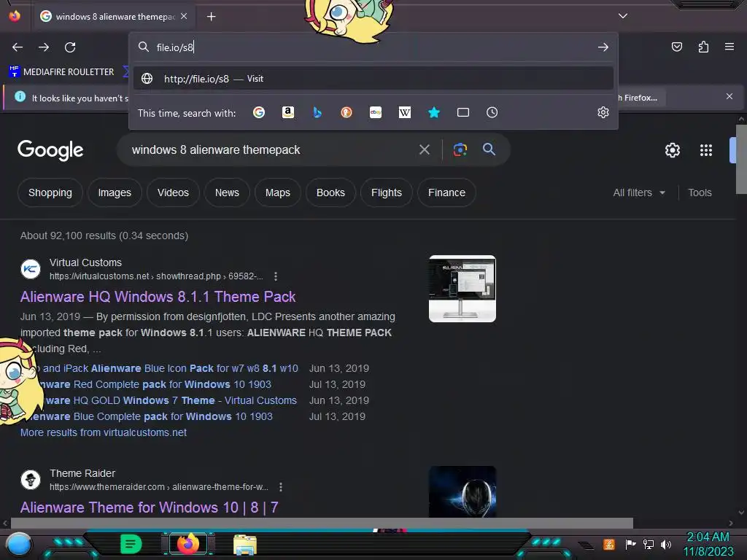Open the MEDIAFIRE ROULETTER bookmark
Screen dimensions: 747x560
(x=62, y=72)
